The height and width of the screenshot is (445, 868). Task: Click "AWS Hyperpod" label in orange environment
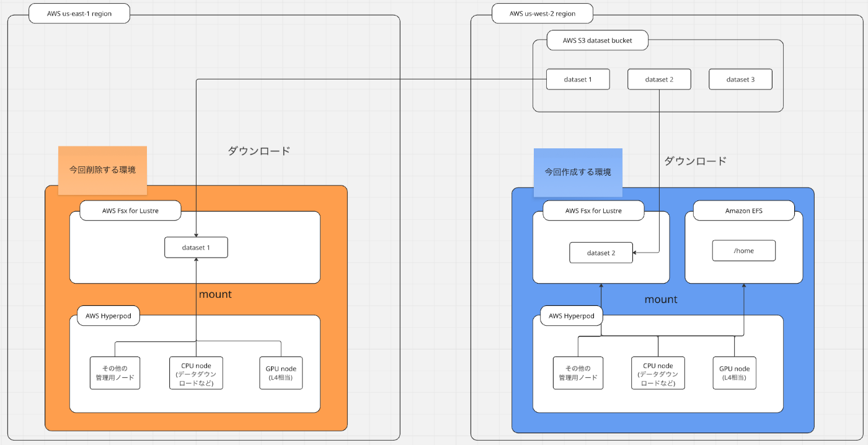(x=108, y=316)
